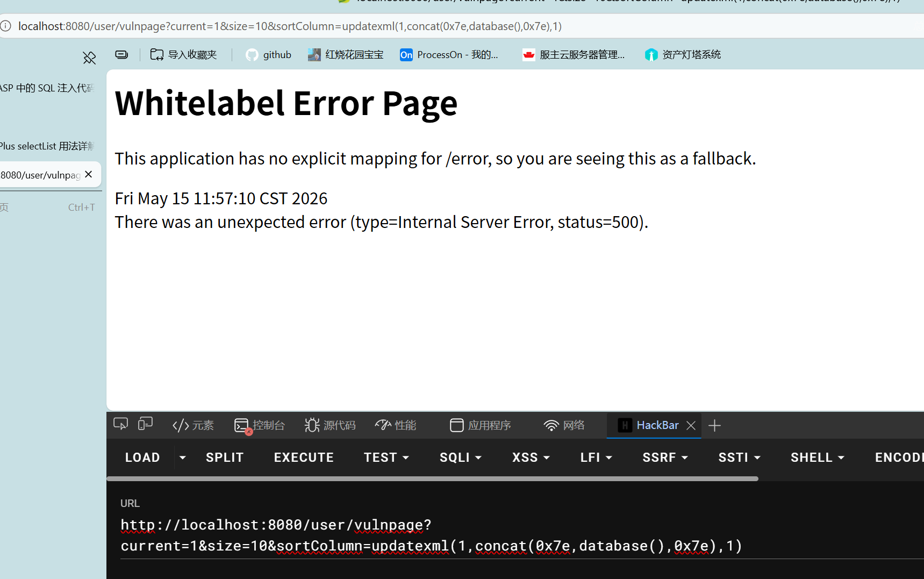
Task: Click the 'Fri May 15 11:57:10 CST 2026' text
Action: point(221,198)
